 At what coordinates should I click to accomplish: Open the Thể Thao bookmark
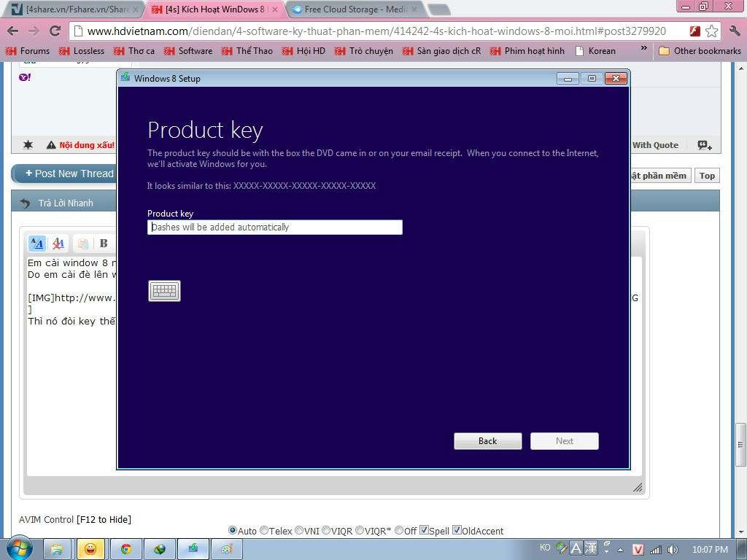[x=247, y=51]
